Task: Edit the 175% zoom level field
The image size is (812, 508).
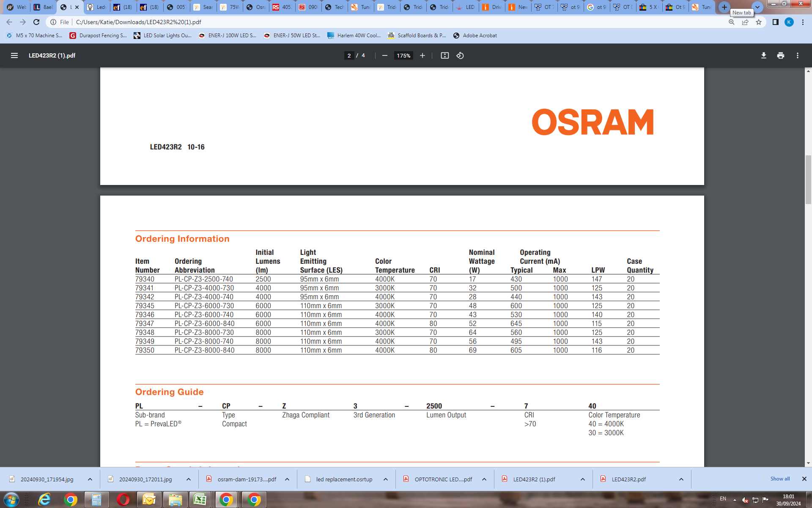Action: coord(403,55)
